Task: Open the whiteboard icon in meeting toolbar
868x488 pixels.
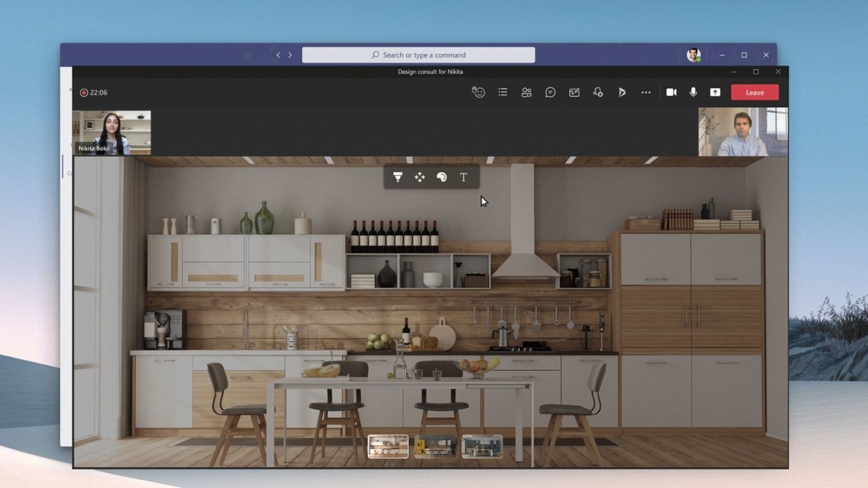Action: (574, 92)
